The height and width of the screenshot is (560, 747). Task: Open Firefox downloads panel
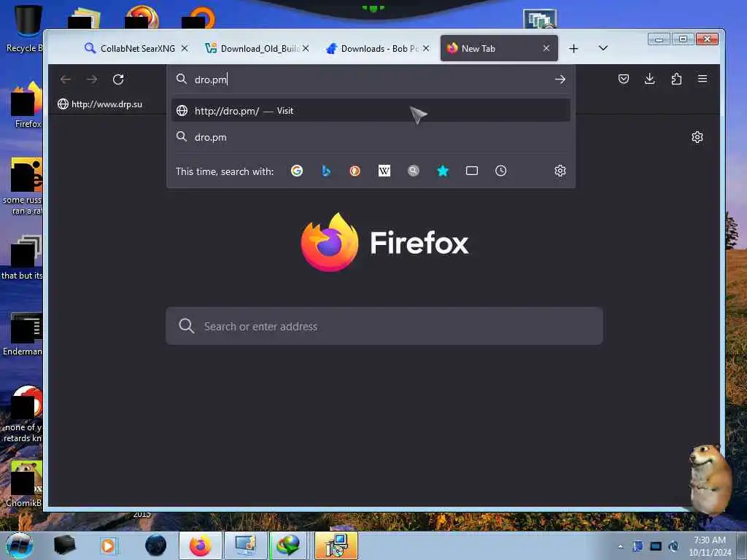649,79
